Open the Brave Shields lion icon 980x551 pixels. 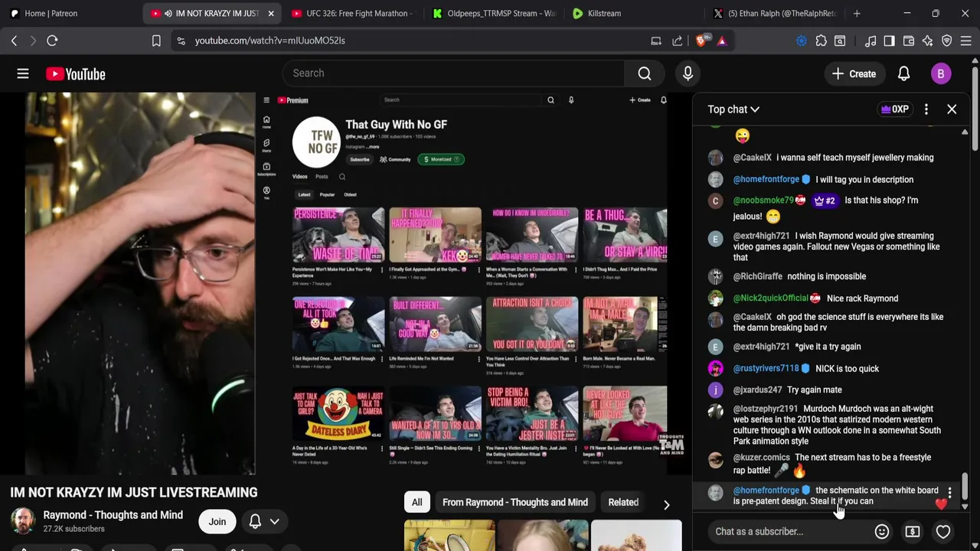point(702,41)
